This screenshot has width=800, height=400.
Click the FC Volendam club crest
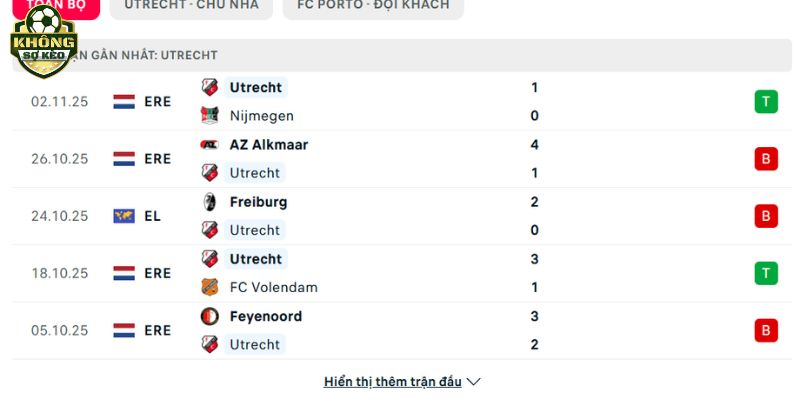click(209, 288)
